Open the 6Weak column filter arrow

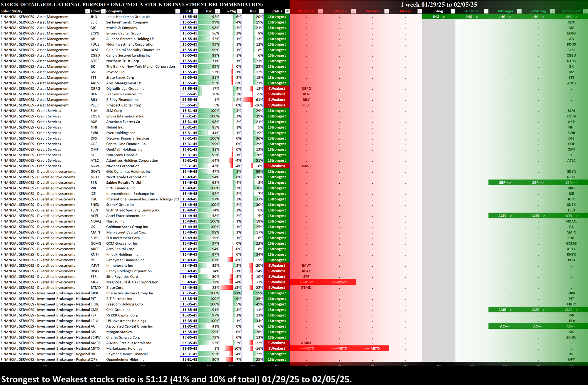coord(420,11)
